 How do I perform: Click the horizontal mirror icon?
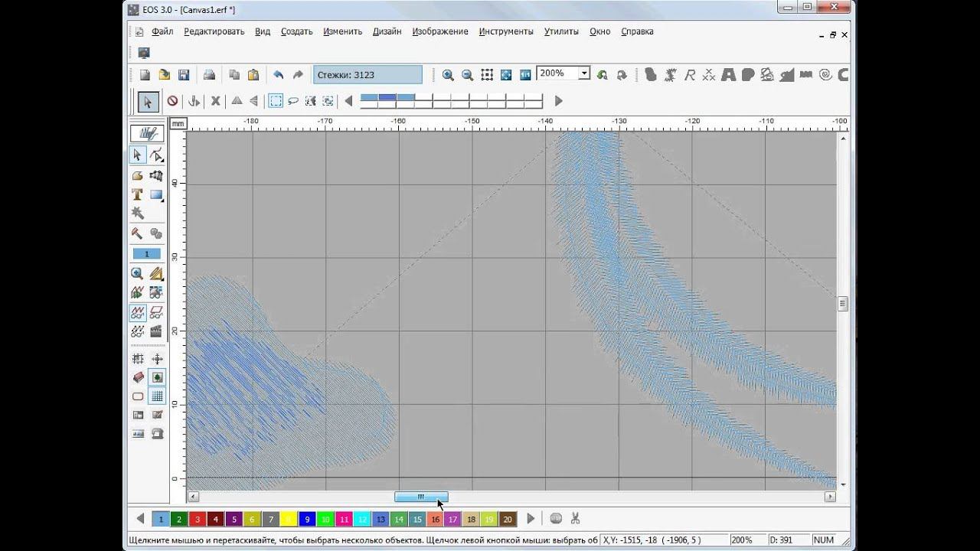[x=237, y=101]
